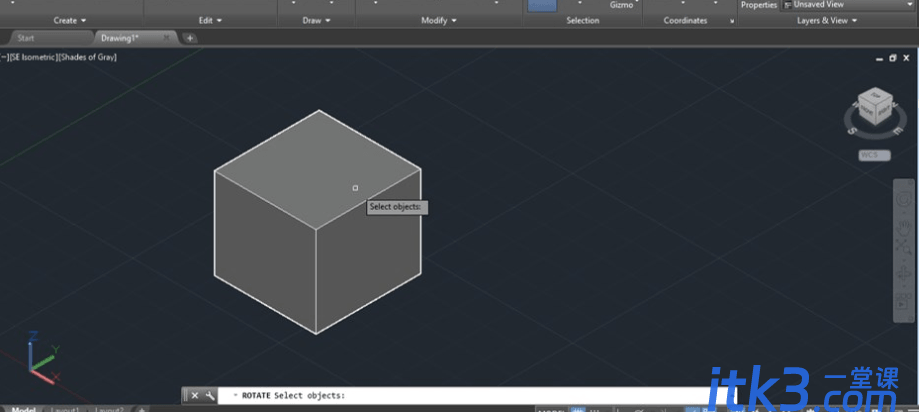The width and height of the screenshot is (919, 413).
Task: Select Zoom Extents in navigation bar
Action: (x=903, y=248)
